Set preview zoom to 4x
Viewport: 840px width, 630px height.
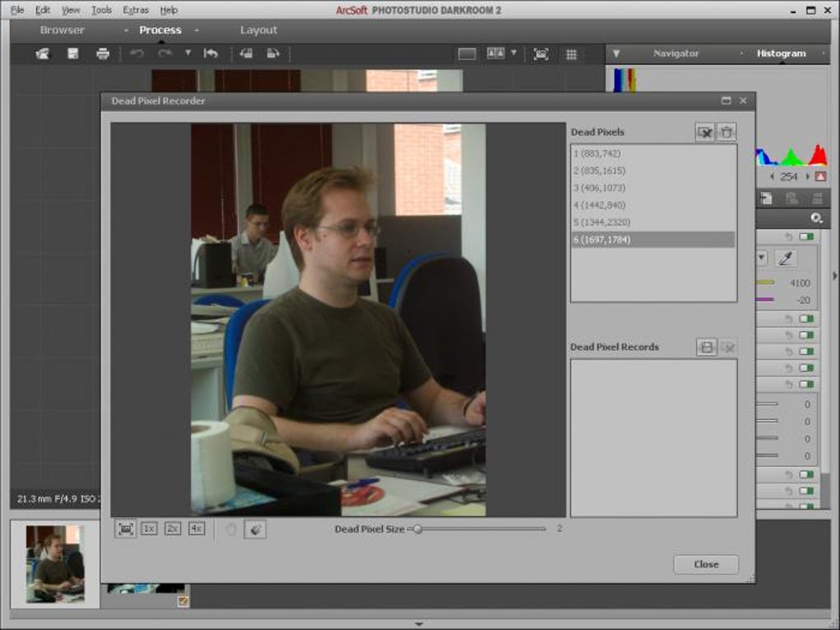coord(196,529)
